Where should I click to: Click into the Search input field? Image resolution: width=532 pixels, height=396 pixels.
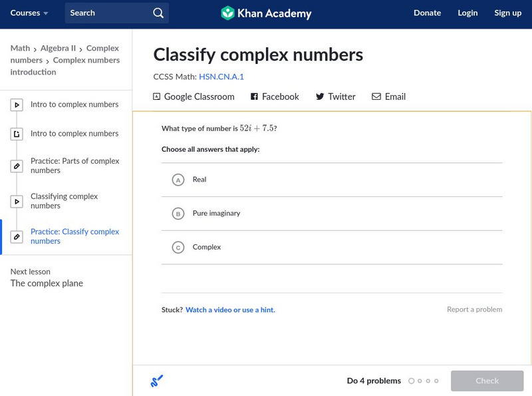[106, 13]
